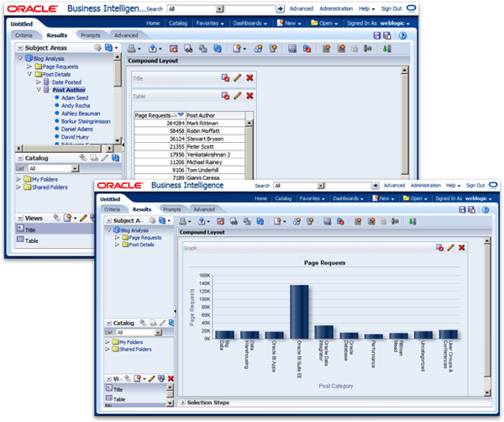
Task: Click Home link in back window
Action: coord(153,24)
